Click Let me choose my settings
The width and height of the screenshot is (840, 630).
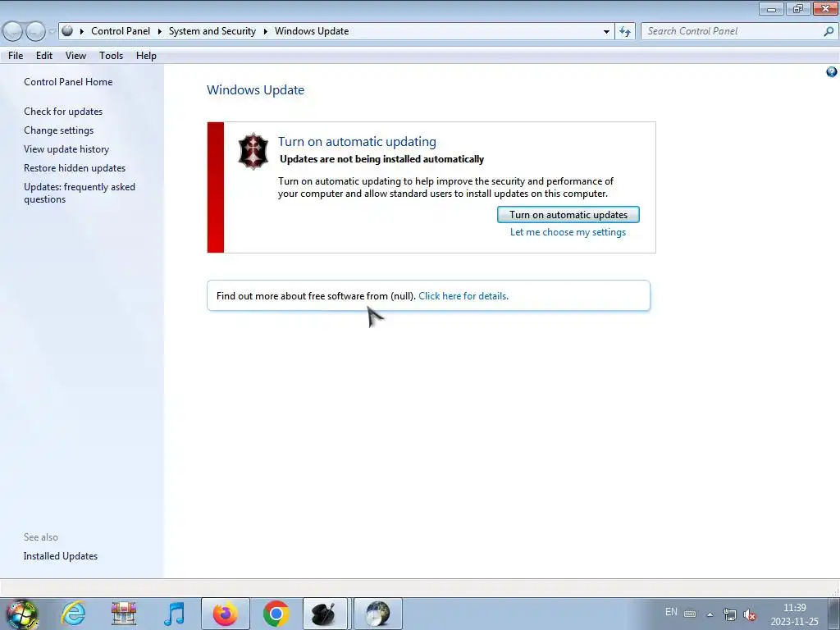click(x=568, y=232)
